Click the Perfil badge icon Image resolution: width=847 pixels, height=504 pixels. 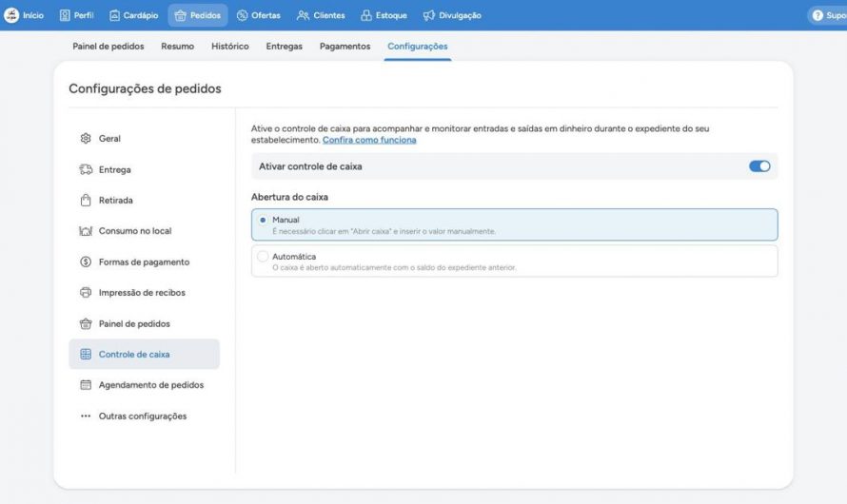click(65, 15)
